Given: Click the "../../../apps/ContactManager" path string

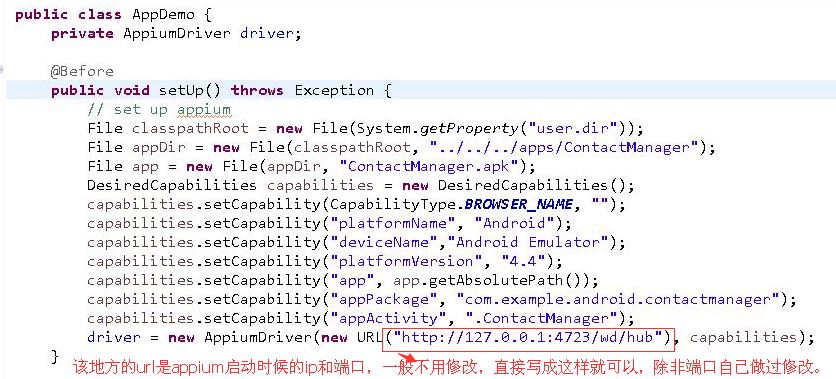Looking at the screenshot, I should coord(564,148).
